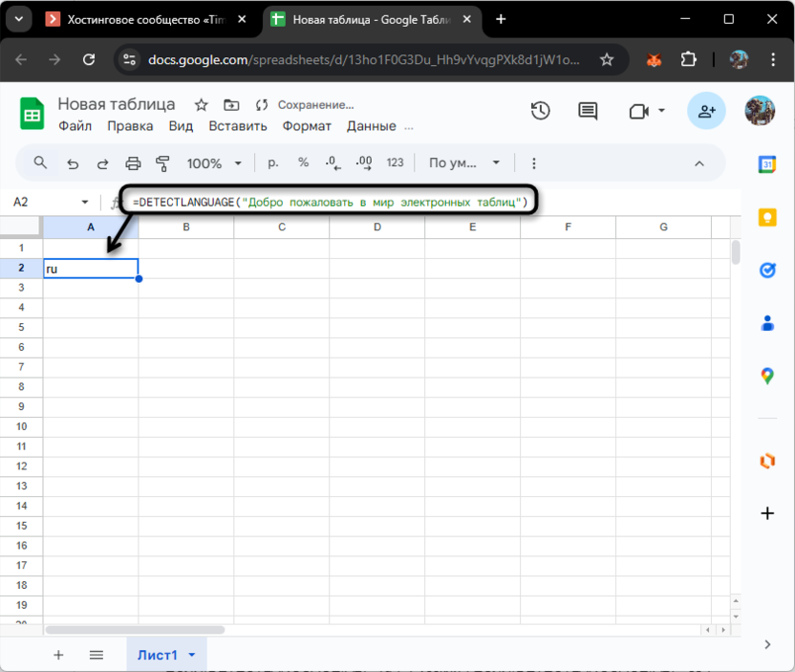Screen dimensions: 795x672
Task: Add a new sheet
Action: point(58,655)
